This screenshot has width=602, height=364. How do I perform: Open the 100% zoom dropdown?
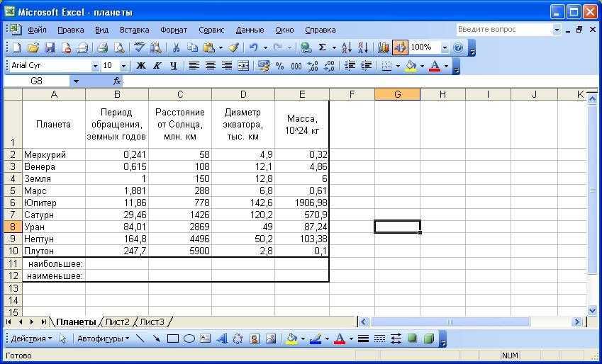tap(445, 48)
